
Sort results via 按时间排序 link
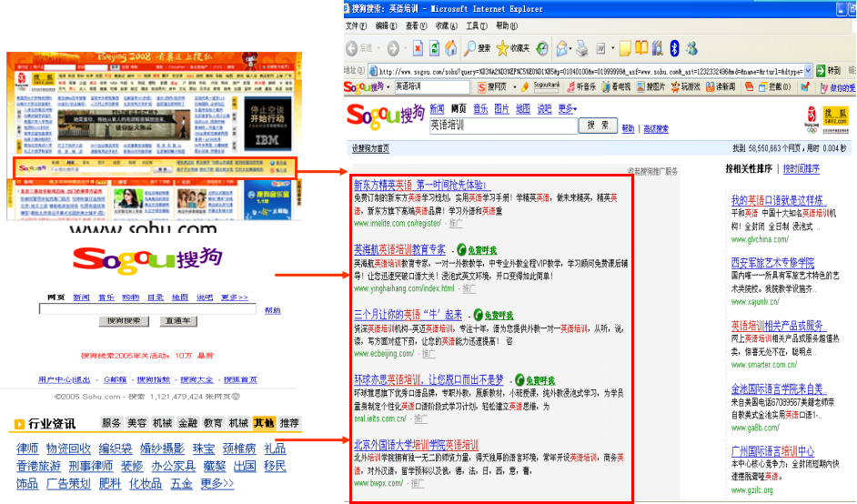801,169
